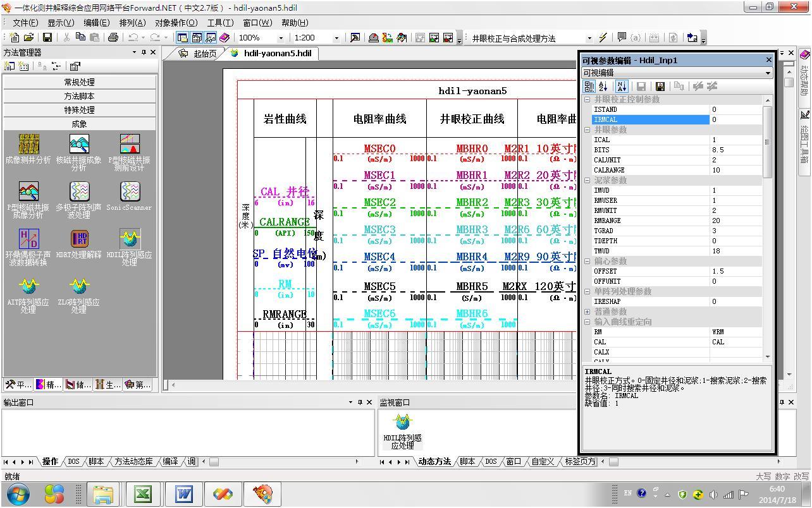Switch to 起始页 tab
The height and width of the screenshot is (508, 812).
point(199,54)
